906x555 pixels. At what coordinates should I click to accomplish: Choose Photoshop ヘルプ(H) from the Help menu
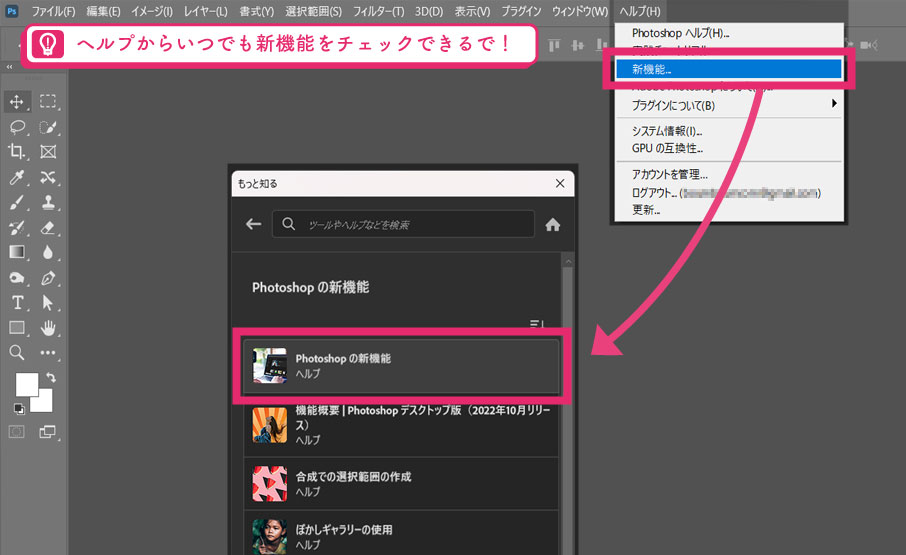[729, 33]
